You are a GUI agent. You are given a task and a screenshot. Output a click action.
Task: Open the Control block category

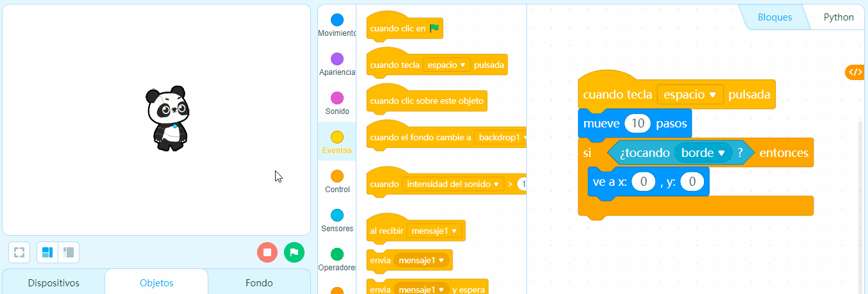pyautogui.click(x=337, y=181)
